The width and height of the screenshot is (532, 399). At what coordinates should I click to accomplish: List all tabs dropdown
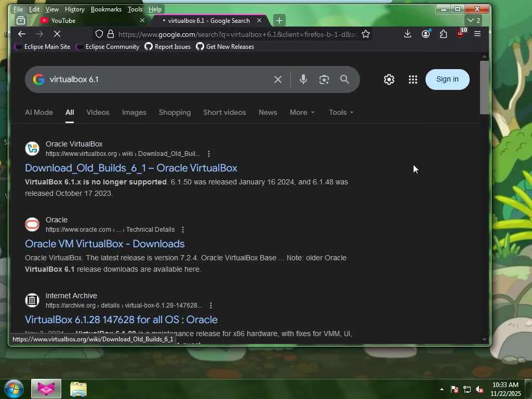coord(474,20)
